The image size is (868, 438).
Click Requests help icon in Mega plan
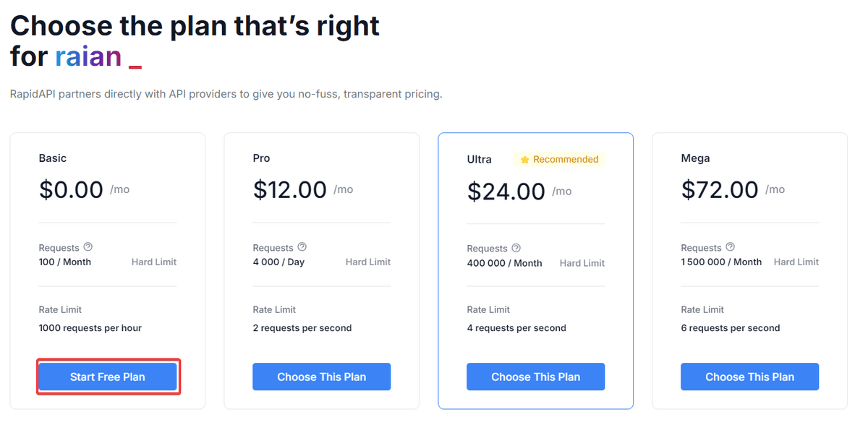(x=731, y=247)
